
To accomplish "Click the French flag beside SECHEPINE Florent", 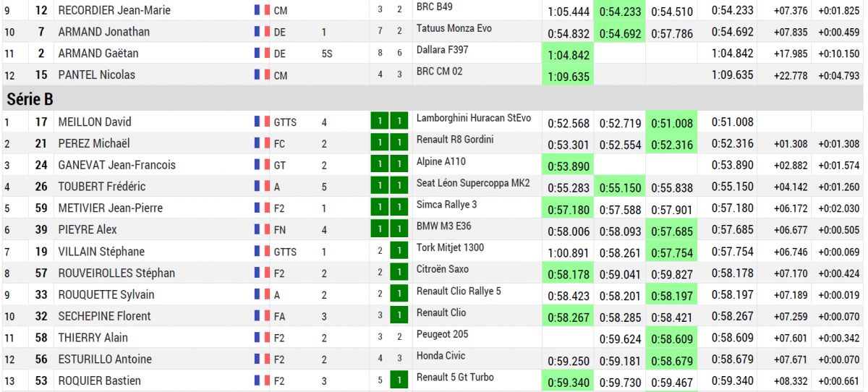I will (x=262, y=316).
